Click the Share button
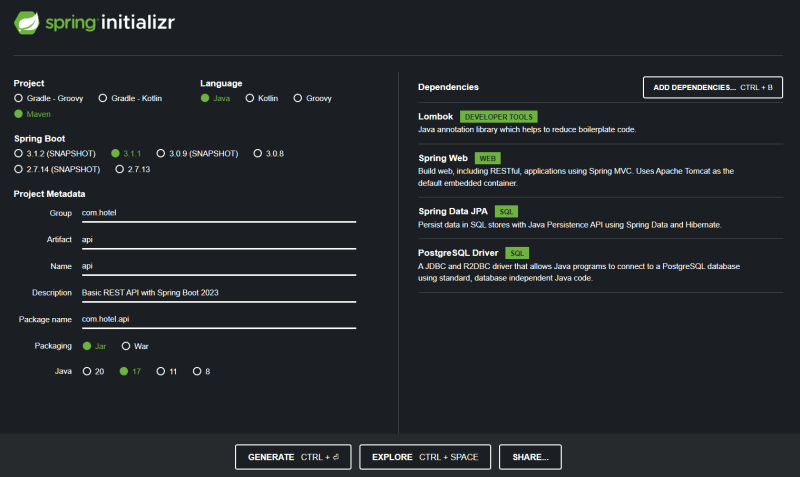Screen dimensions: 800x477 530,457
